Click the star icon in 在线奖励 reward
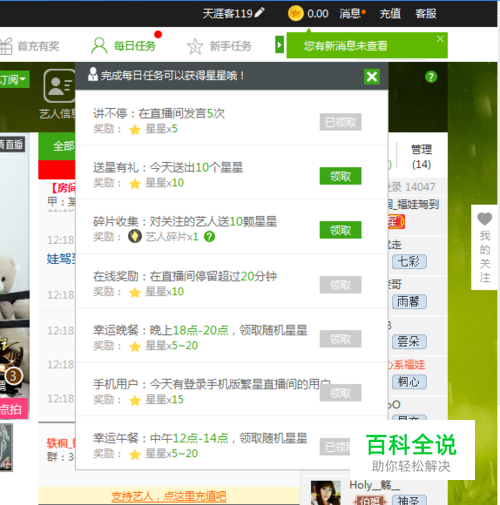Viewport: 500px width, 505px height. 135,292
